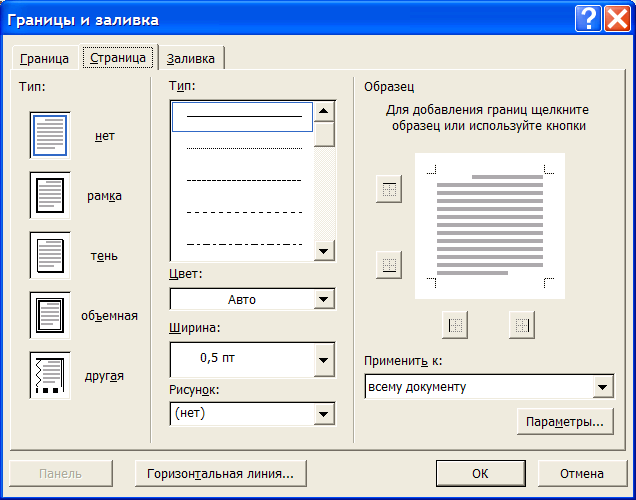
Task: Select the "нет" no-border setting icon
Action: coord(50,135)
